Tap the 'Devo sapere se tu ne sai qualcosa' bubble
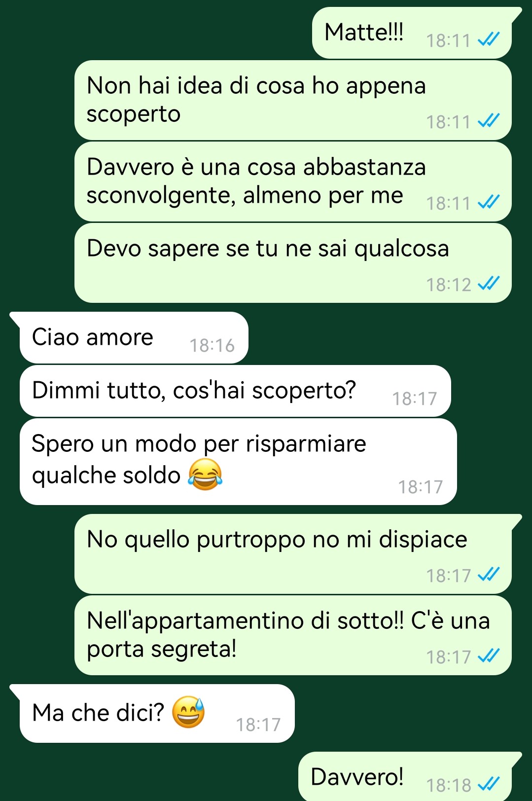Screen dimensions: 532x801 point(293,263)
